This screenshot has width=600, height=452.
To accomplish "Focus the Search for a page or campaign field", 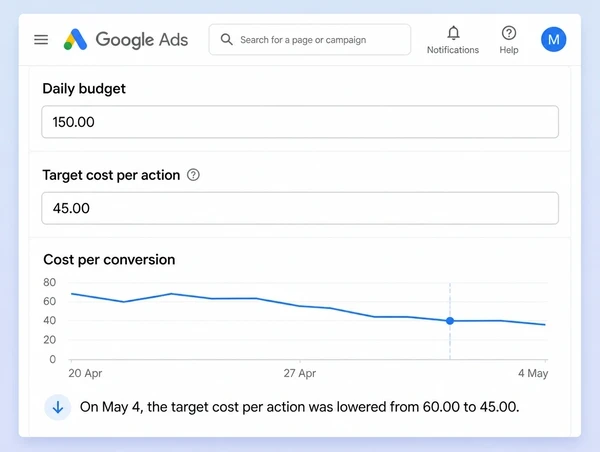I will coord(310,40).
